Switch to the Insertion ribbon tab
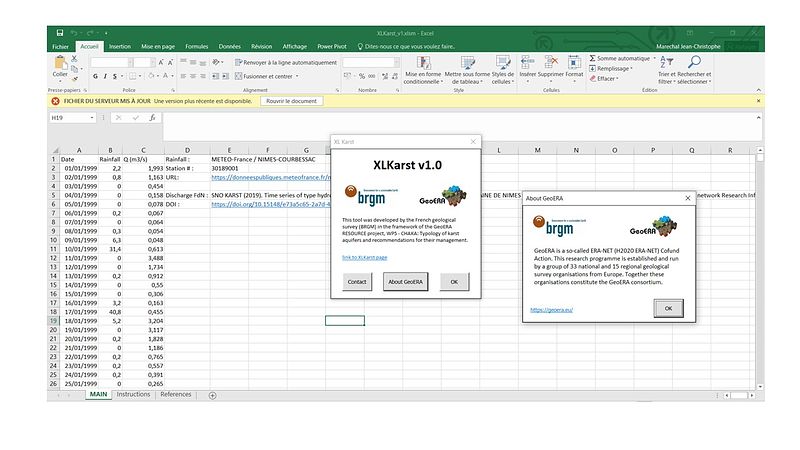Image resolution: width=800 pixels, height=450 pixels. coord(120,46)
